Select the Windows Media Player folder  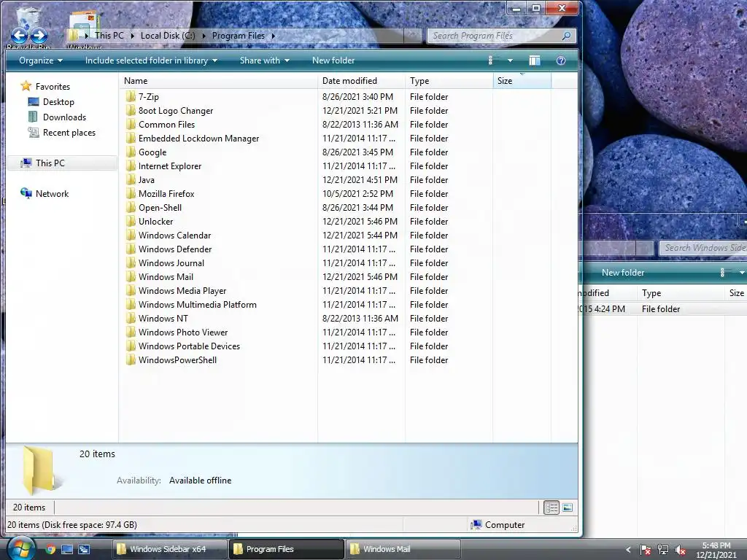(x=182, y=290)
